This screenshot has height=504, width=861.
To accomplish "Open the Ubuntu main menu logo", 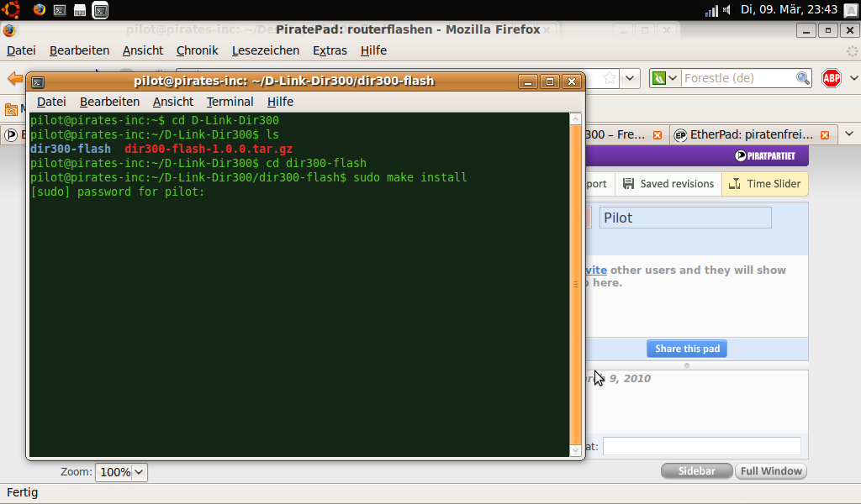I will point(12,10).
